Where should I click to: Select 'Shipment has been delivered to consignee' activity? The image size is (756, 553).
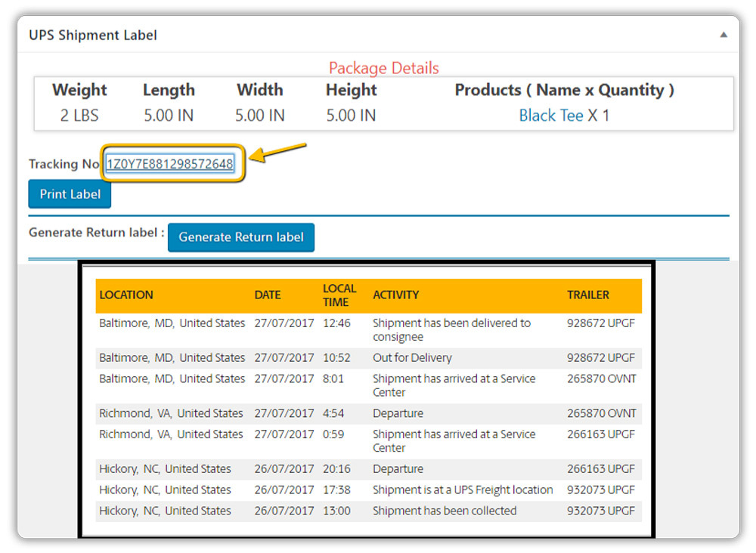point(452,330)
